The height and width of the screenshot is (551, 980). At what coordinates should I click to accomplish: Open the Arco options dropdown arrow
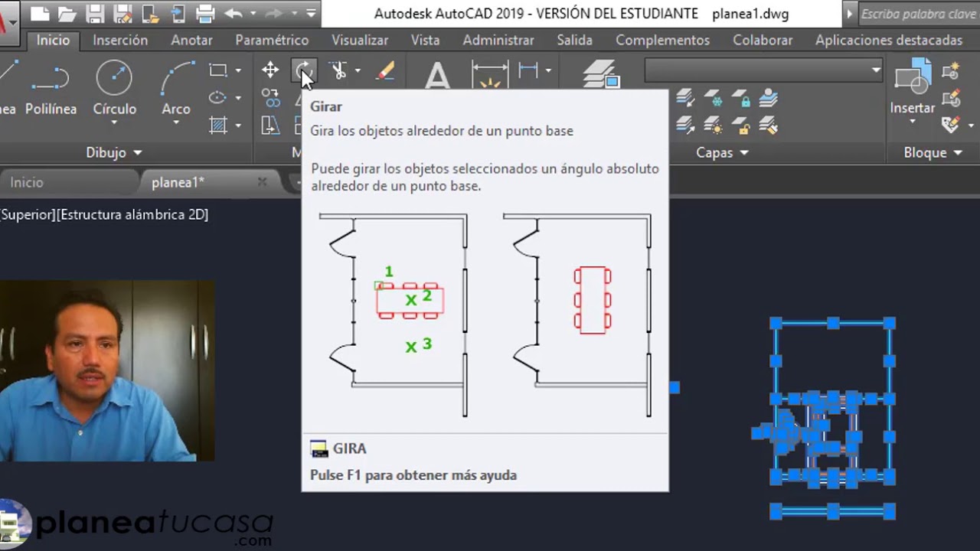click(x=176, y=123)
